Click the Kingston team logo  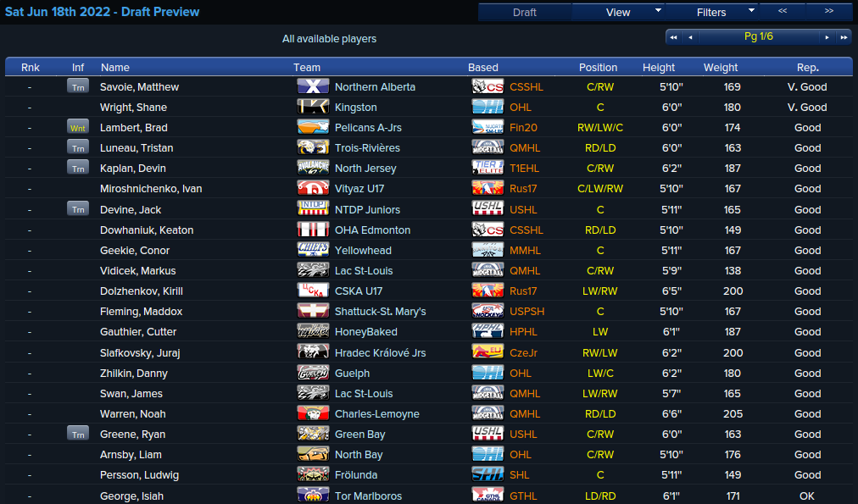click(313, 107)
